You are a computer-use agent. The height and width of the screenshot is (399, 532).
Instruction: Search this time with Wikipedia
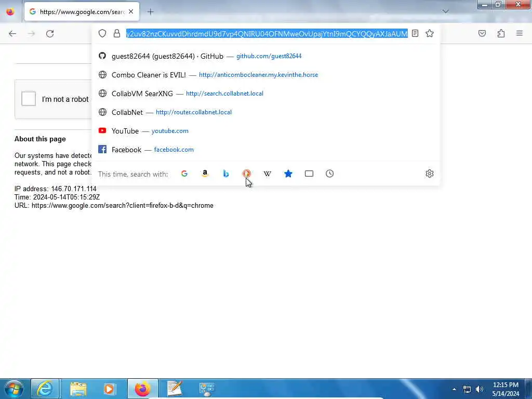tap(268, 174)
